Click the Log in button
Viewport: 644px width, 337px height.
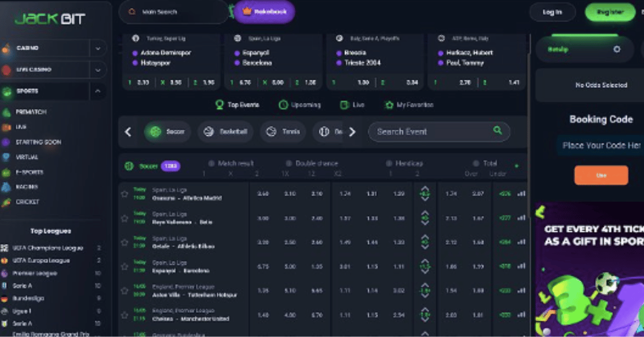[x=552, y=12]
